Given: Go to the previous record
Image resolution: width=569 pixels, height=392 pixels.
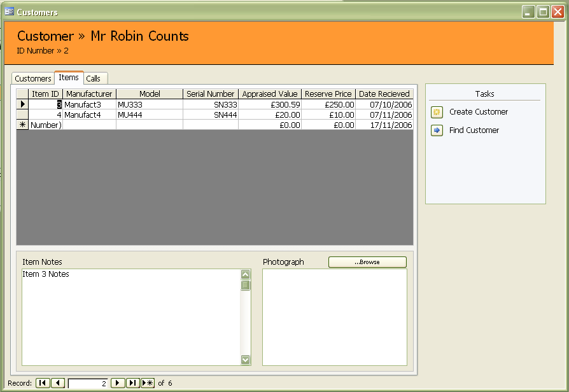Looking at the screenshot, I should pos(58,383).
